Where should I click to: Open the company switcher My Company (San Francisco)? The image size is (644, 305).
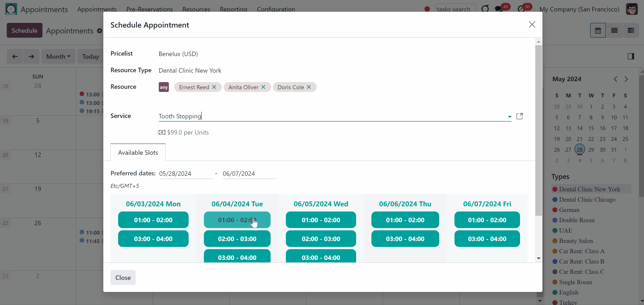tap(579, 9)
